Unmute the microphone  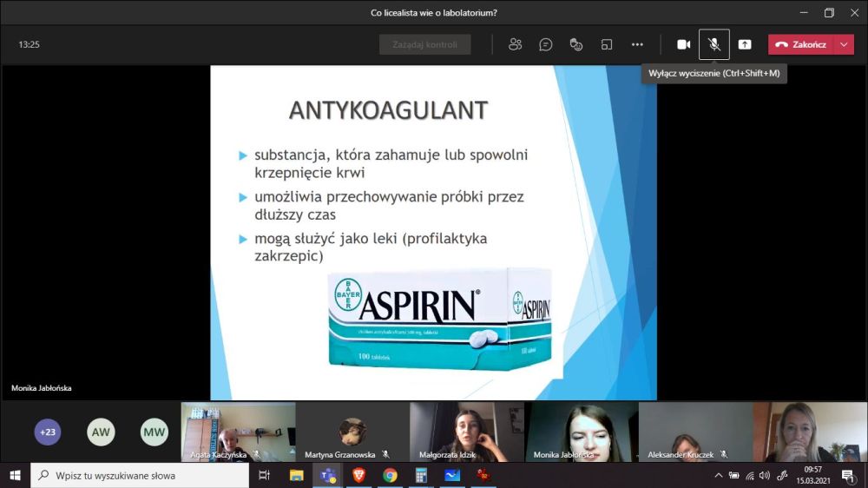(714, 44)
